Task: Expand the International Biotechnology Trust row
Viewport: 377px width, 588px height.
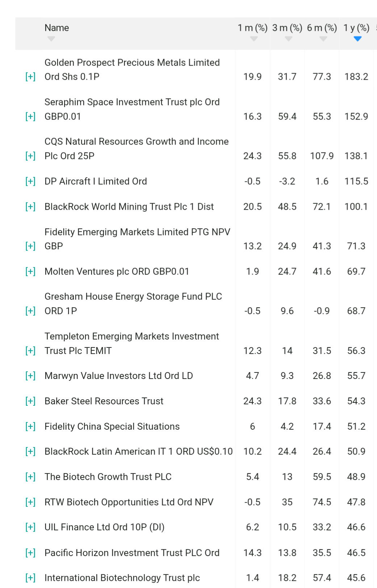Action: click(30, 578)
